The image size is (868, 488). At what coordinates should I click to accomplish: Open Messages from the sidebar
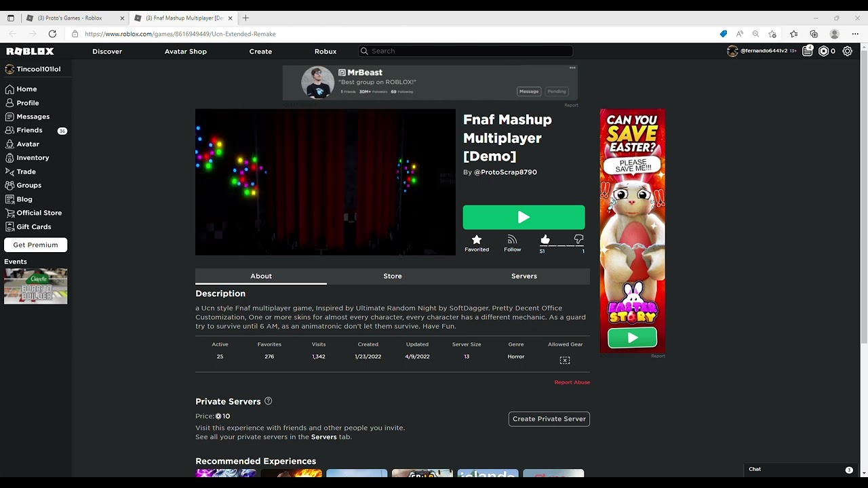pos(33,117)
